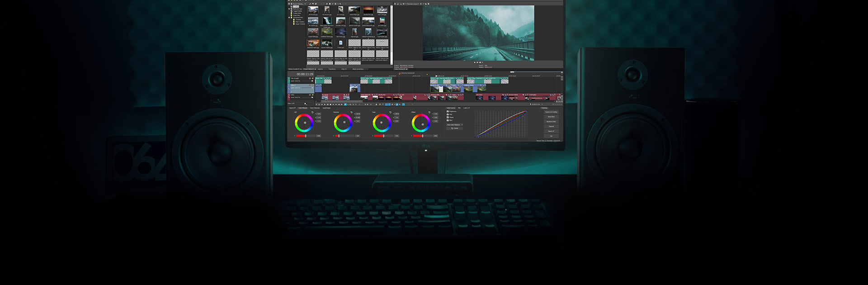Click the Gamma color wheel center point
The width and height of the screenshot is (868, 285).
(x=344, y=122)
